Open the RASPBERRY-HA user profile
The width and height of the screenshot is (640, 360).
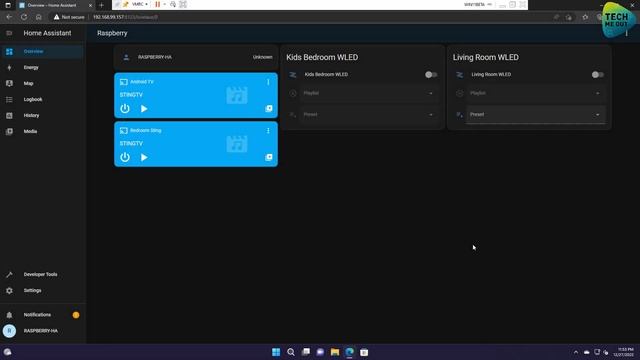point(42,331)
